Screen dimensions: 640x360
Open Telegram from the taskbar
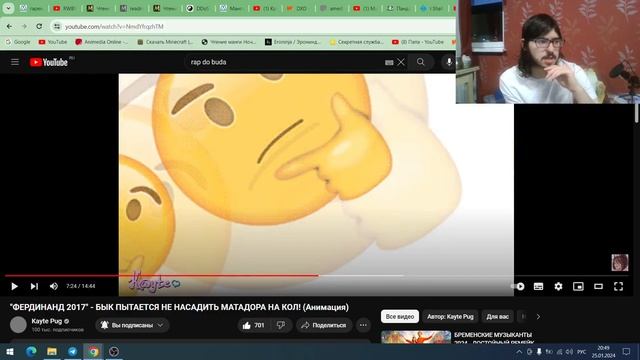point(73,351)
